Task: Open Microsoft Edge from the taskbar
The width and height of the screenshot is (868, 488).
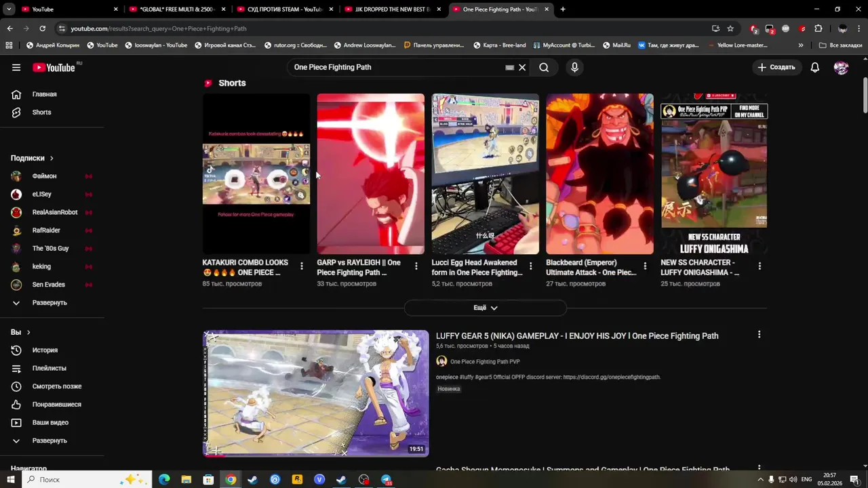Action: point(164,480)
